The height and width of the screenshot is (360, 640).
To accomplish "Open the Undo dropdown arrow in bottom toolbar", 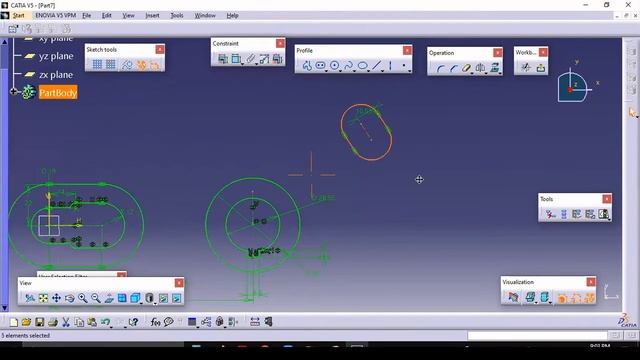I will click(x=111, y=327).
